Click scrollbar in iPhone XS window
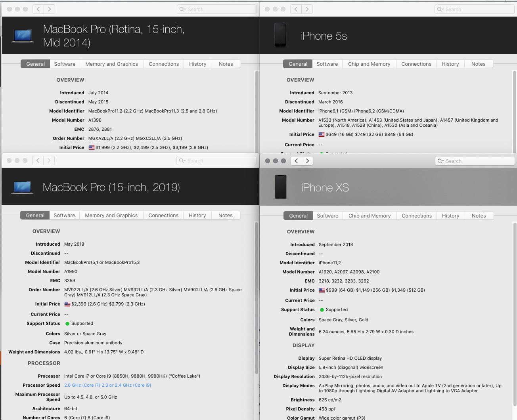The width and height of the screenshot is (517, 420). 515,314
